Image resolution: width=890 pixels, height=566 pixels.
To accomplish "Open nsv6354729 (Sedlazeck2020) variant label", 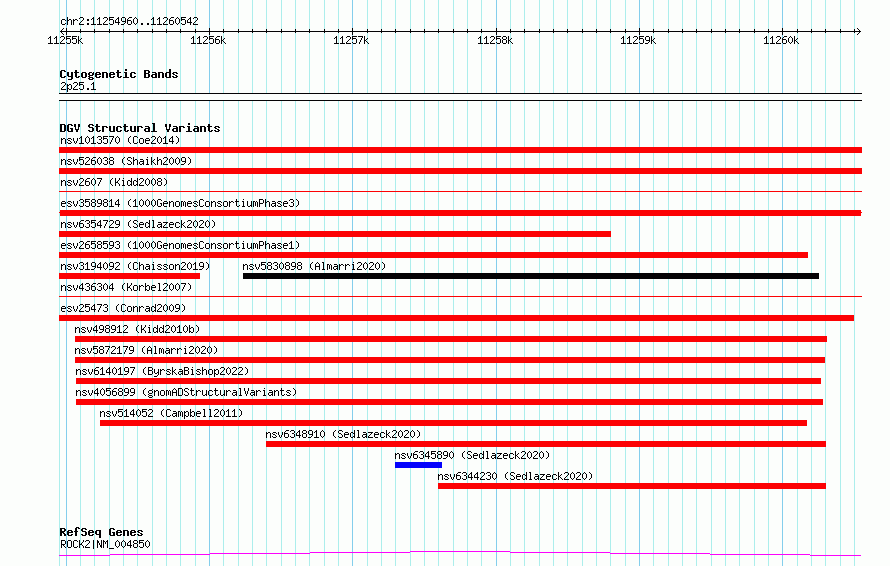I will 138,224.
